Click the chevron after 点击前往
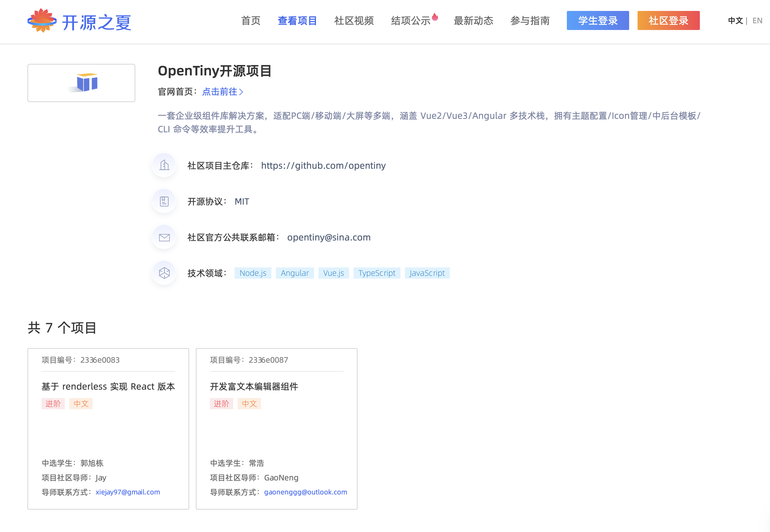This screenshot has height=532, width=770. [241, 92]
